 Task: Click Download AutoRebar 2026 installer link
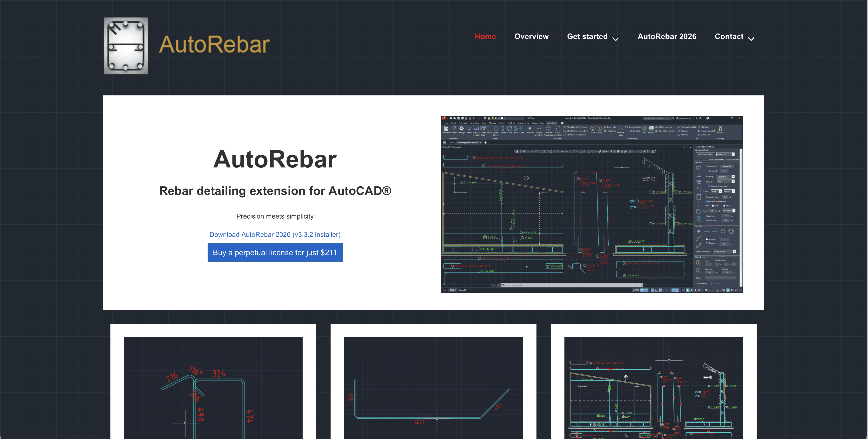pyautogui.click(x=275, y=235)
